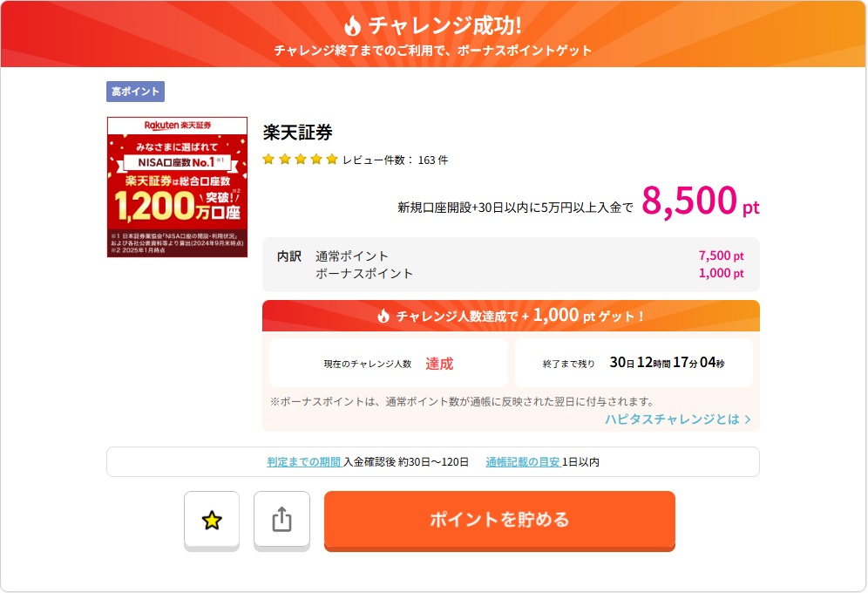Click the 高ポイント badge
This screenshot has height=593, width=868.
coord(135,92)
